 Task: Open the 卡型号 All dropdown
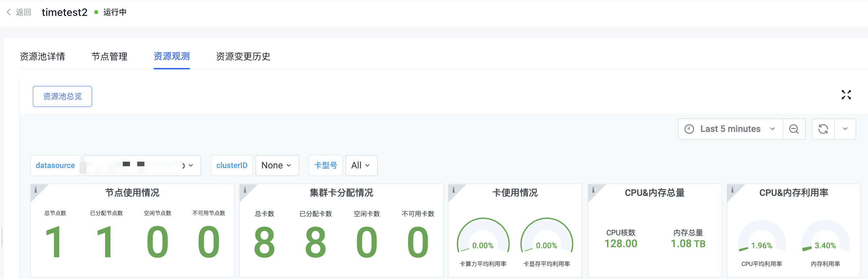(x=361, y=166)
